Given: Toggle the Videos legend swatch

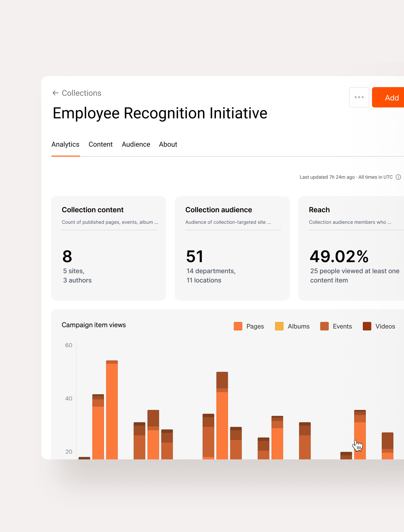Looking at the screenshot, I should click(367, 326).
